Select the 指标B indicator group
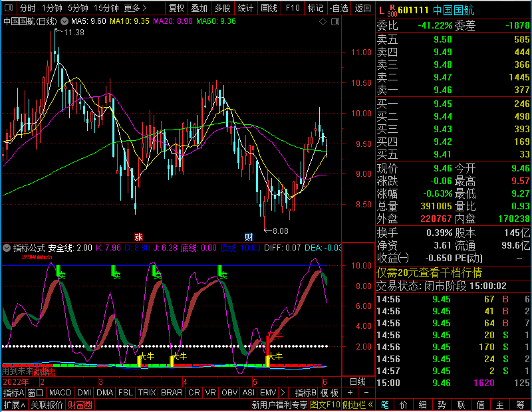The image size is (532, 412). coord(306,393)
